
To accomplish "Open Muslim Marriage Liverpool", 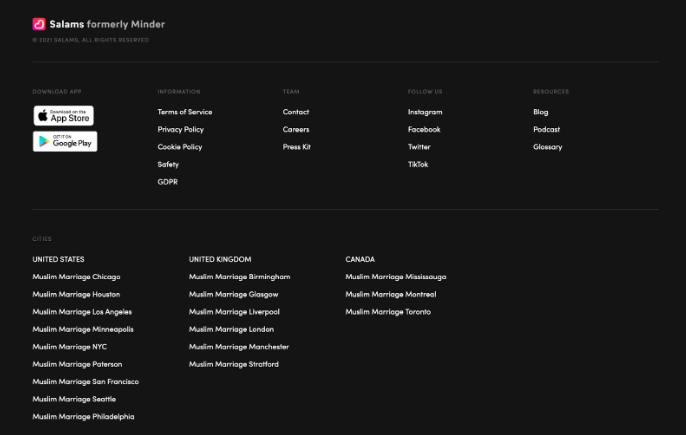I will tap(234, 312).
